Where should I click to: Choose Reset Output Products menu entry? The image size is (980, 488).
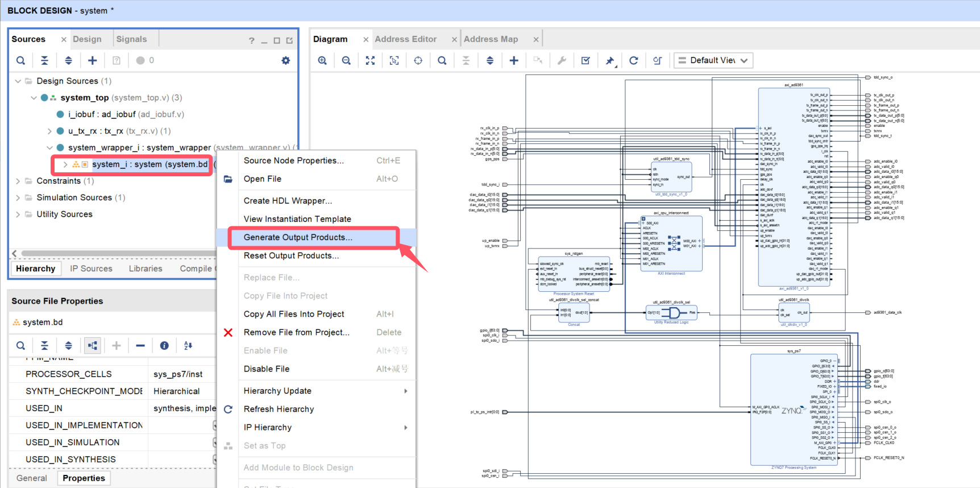(316, 255)
